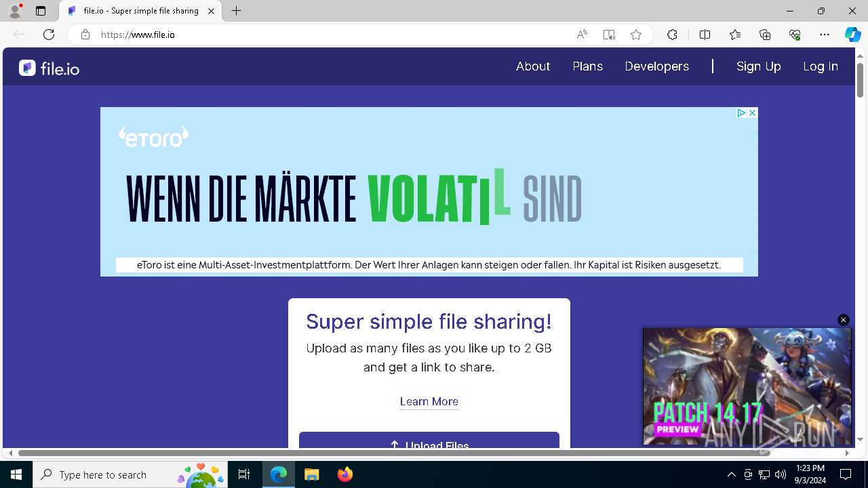868x488 pixels.
Task: Launch Firefox from the taskbar
Action: coord(344,474)
